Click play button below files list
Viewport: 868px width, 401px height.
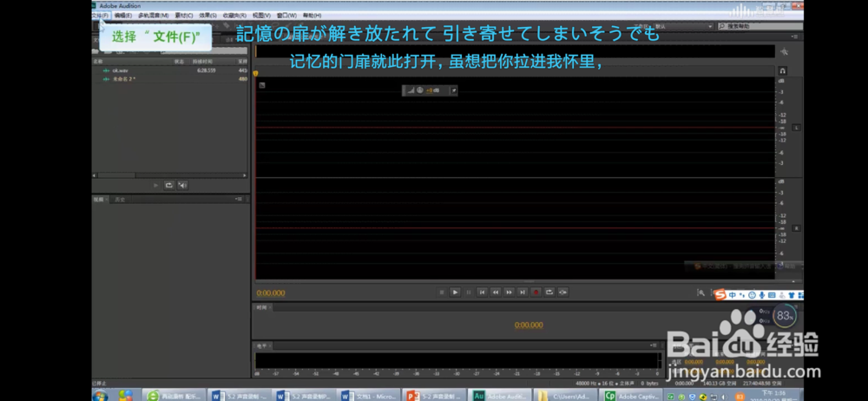click(155, 186)
